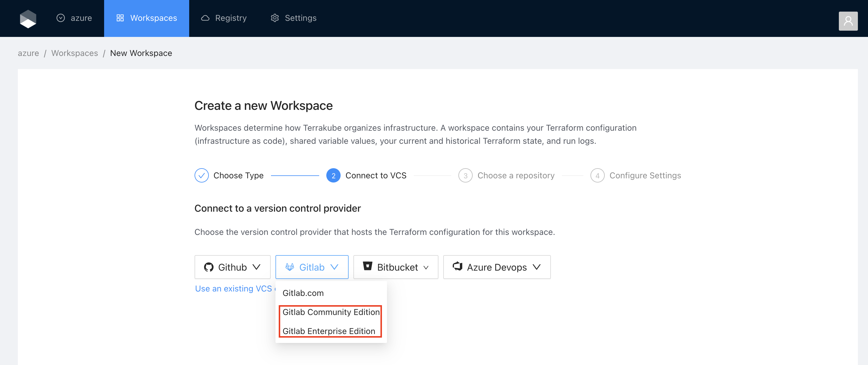
Task: Select Gitlab.com from the menu
Action: click(x=303, y=293)
